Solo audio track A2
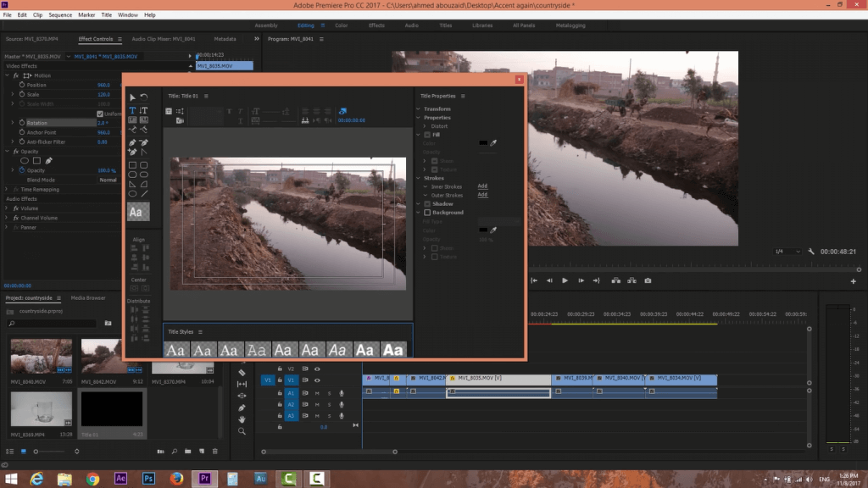 (x=330, y=404)
